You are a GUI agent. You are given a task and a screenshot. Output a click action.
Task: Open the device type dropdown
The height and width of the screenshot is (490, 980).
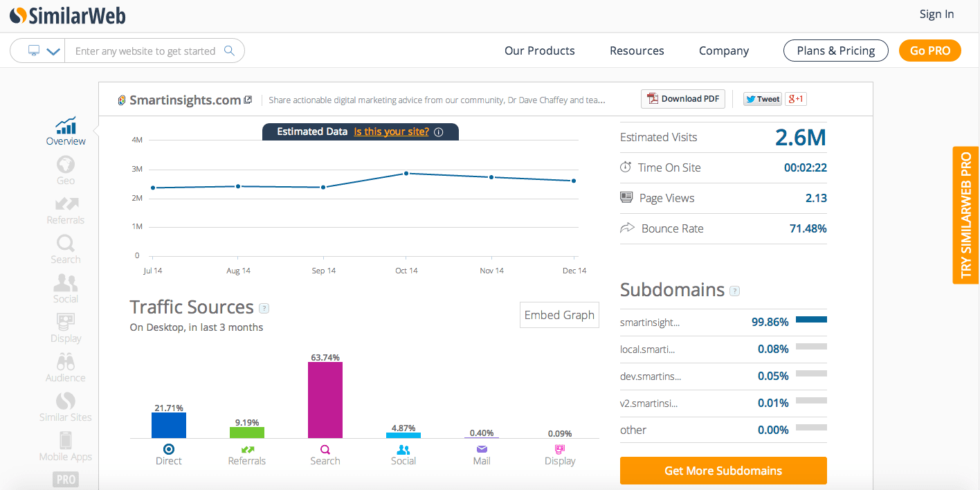[44, 51]
